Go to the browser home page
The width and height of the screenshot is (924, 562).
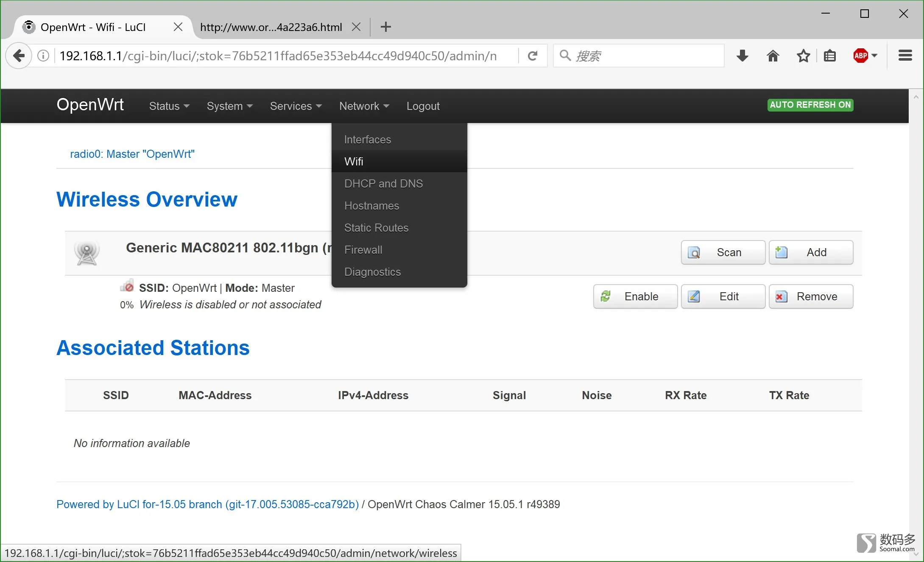(x=773, y=56)
